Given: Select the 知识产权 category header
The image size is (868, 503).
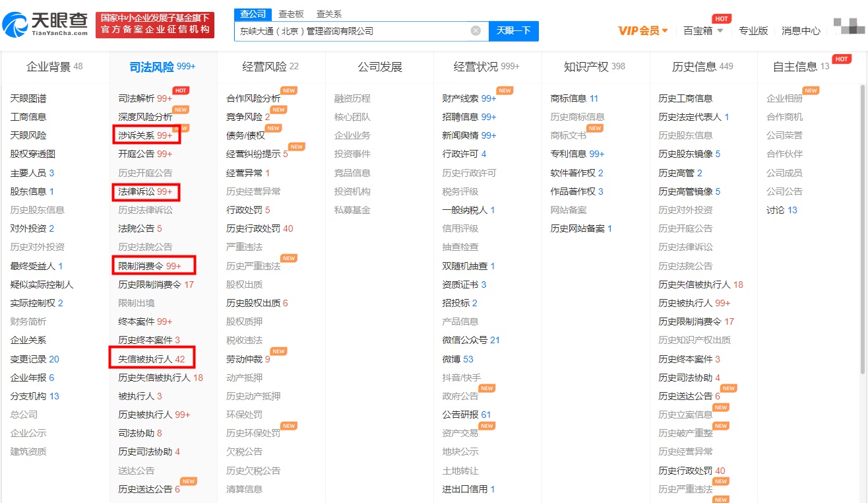Looking at the screenshot, I should (594, 67).
